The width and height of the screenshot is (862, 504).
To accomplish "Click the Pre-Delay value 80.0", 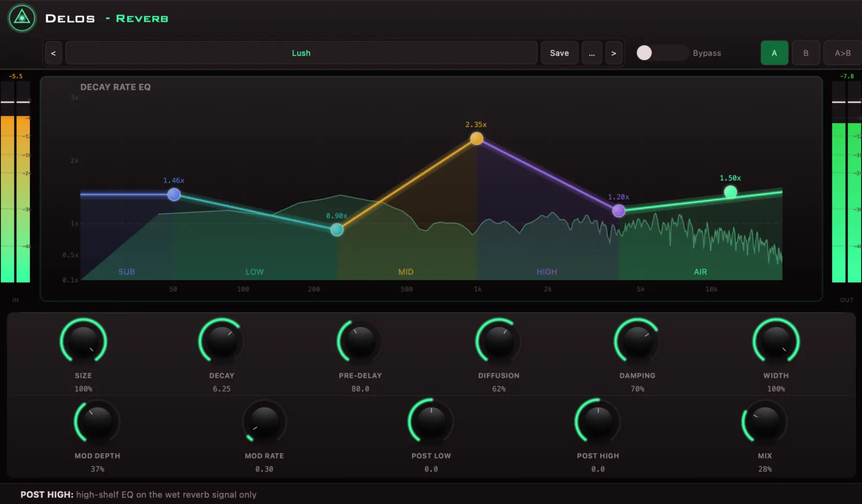I will tap(360, 389).
